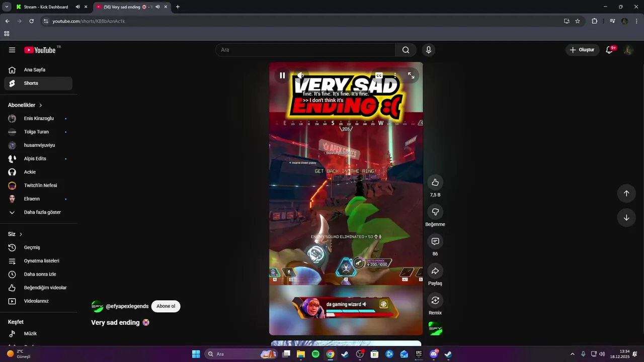Screen dimensions: 644x362
Task: Open the YouTube account avatar menu
Action: (628, 50)
